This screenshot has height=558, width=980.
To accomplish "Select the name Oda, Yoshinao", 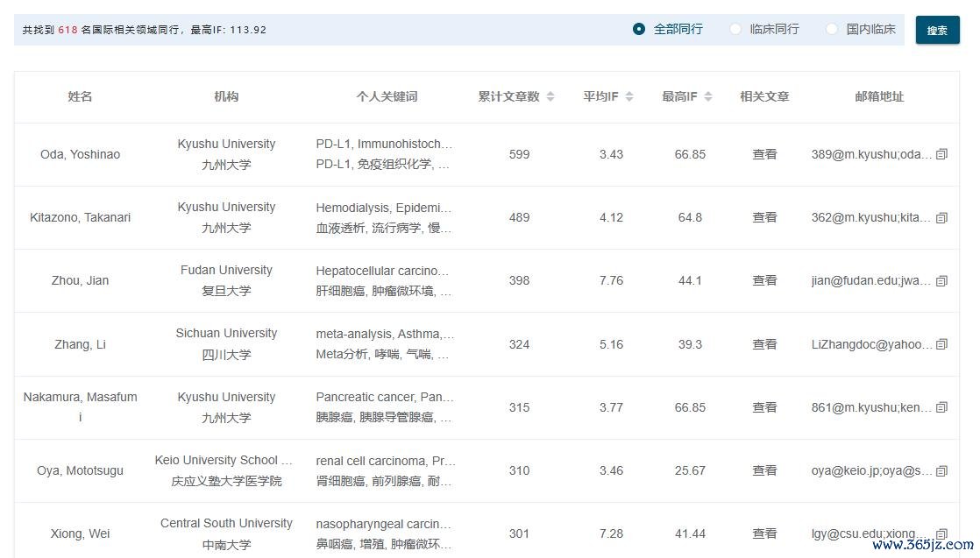I will pos(80,154).
